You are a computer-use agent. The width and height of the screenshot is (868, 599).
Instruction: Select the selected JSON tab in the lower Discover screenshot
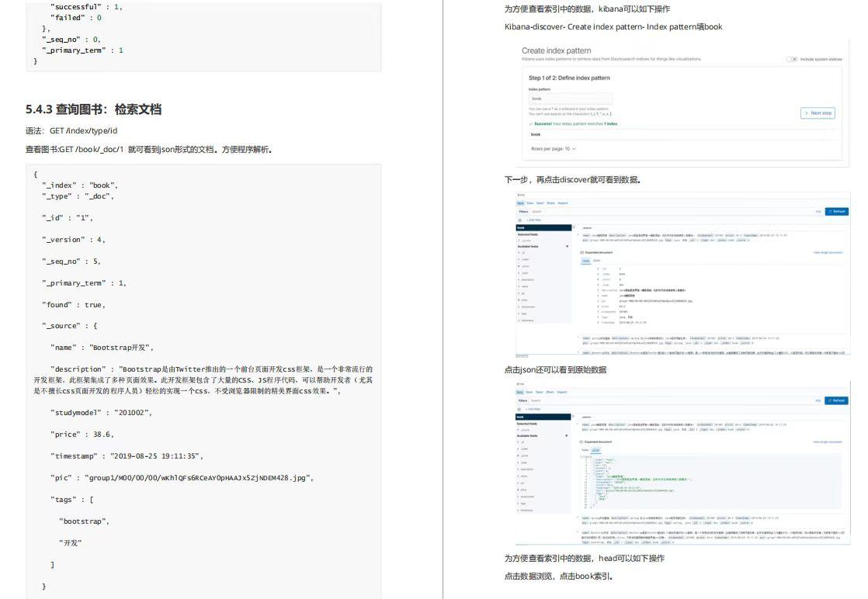(x=595, y=450)
